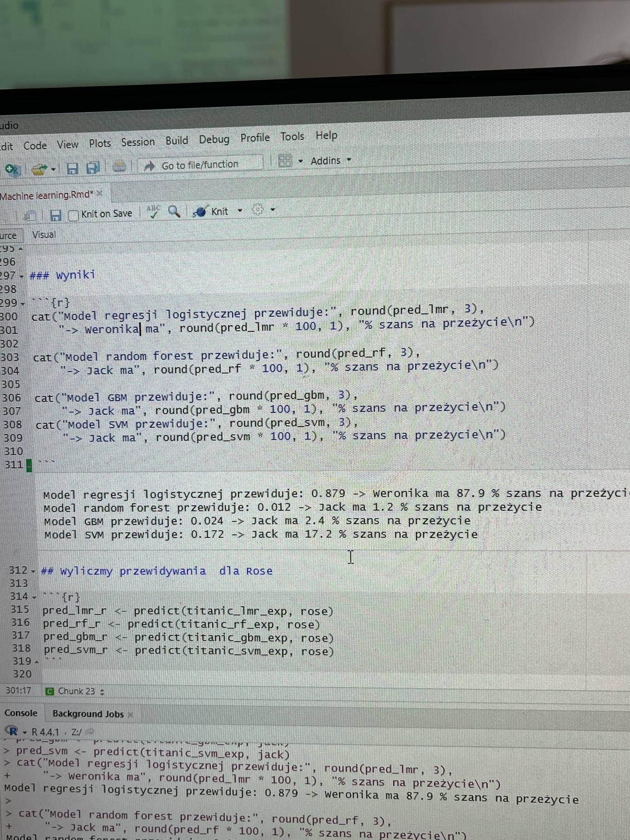This screenshot has height=840, width=630.
Task: Close the Machine learning.Rmd tab
Action: [x=100, y=194]
